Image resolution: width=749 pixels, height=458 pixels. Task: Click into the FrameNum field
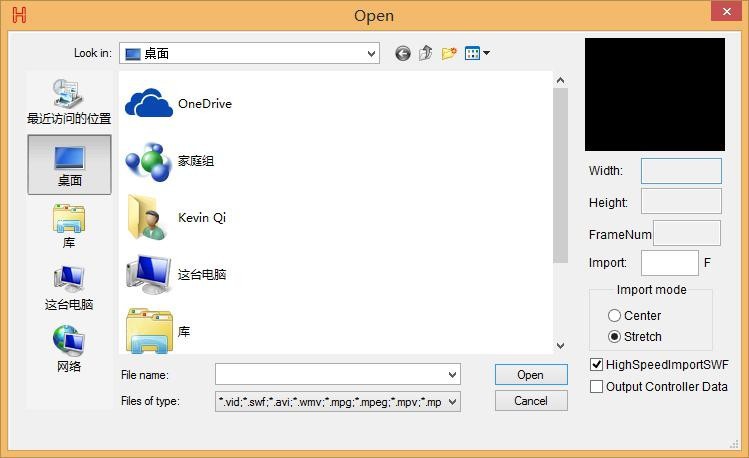point(687,233)
